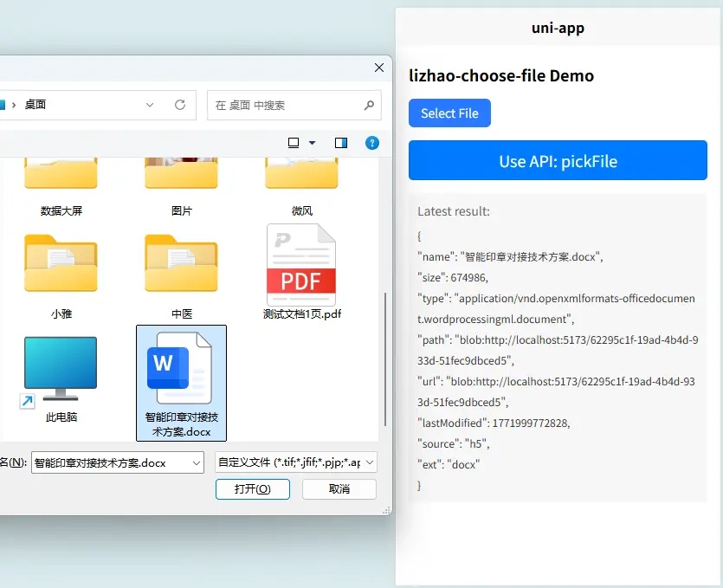This screenshot has height=588, width=723.
Task: Click the change view layout icon
Action: pyautogui.click(x=294, y=142)
